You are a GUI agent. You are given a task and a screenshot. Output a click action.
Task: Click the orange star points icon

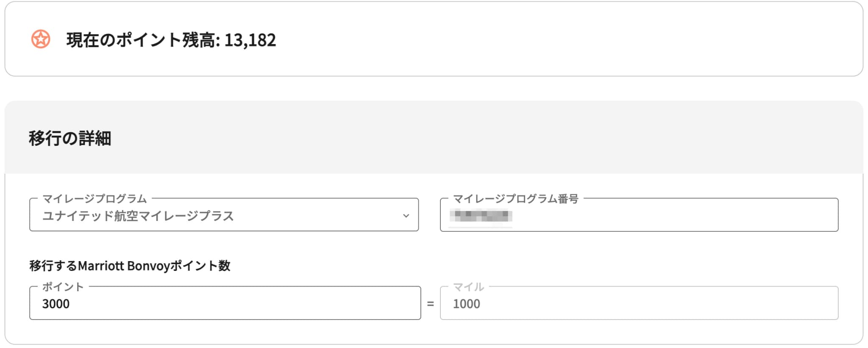[41, 39]
